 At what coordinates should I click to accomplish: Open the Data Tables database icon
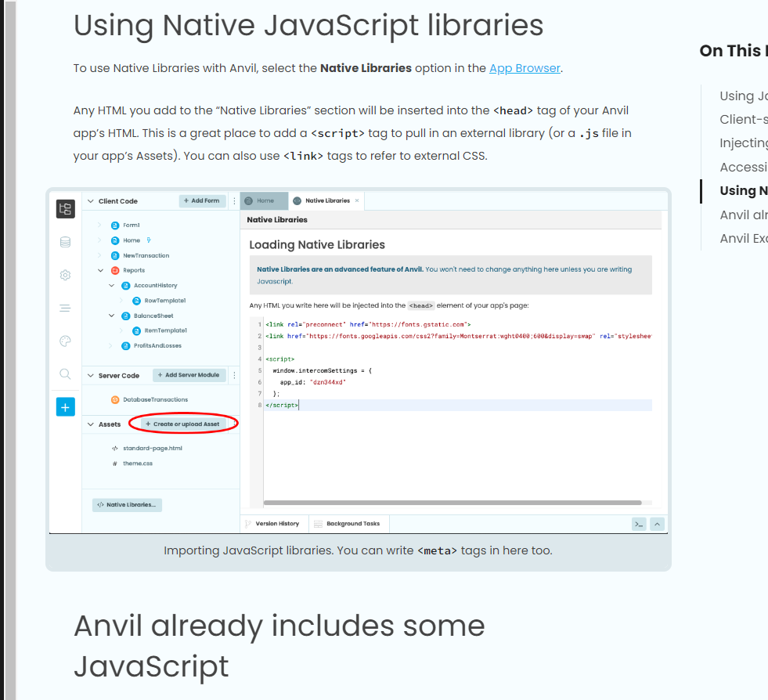65,242
